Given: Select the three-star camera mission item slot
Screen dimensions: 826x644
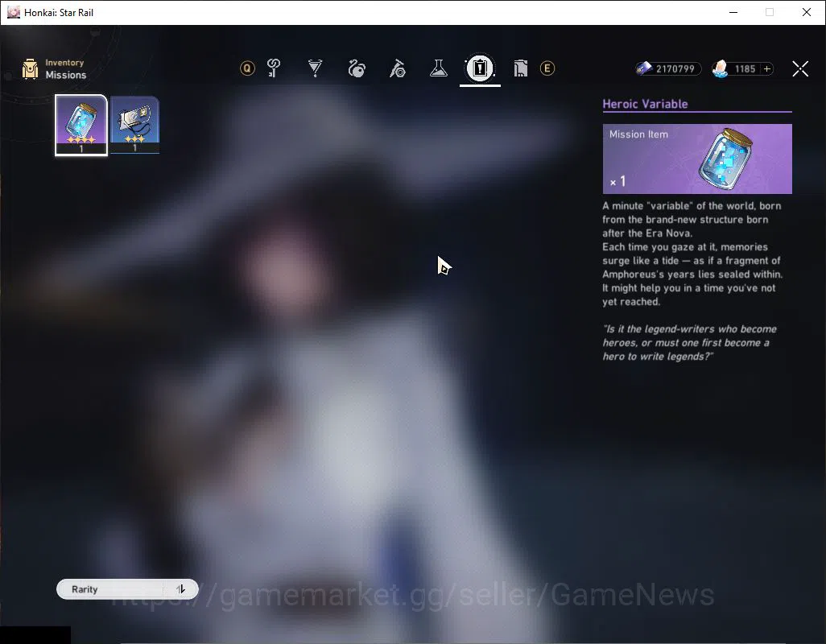Looking at the screenshot, I should 135,125.
